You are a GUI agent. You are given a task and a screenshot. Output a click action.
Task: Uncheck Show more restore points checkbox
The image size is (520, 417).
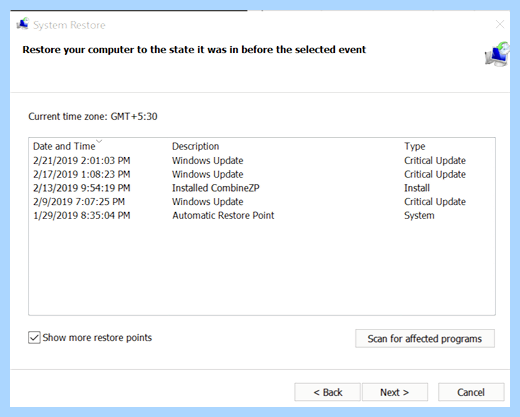[x=34, y=337]
